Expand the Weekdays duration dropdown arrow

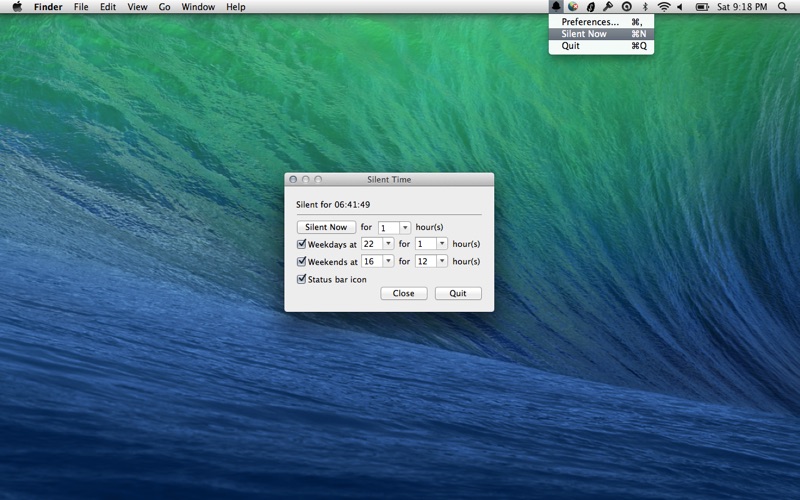(x=442, y=244)
